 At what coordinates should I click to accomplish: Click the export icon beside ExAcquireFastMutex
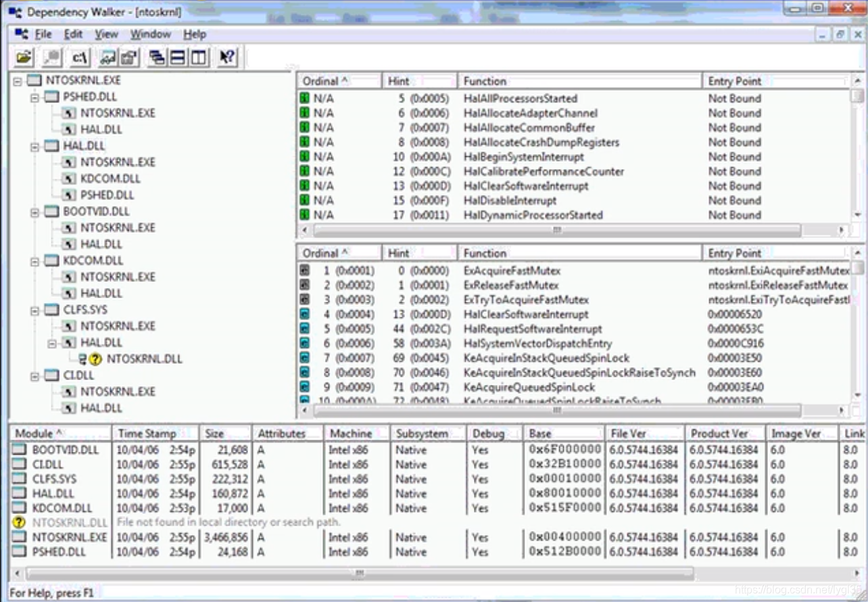[305, 271]
